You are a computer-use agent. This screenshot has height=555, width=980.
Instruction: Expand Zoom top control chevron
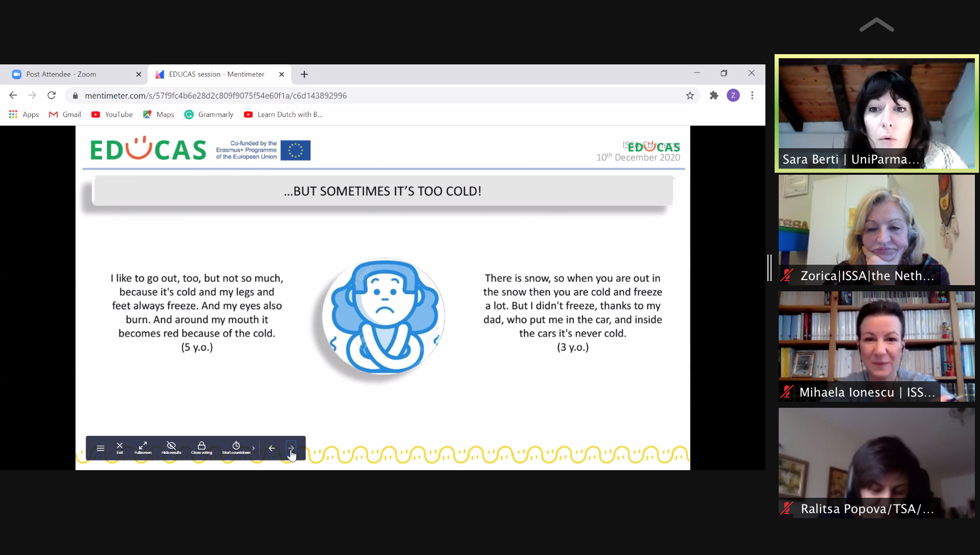876,25
